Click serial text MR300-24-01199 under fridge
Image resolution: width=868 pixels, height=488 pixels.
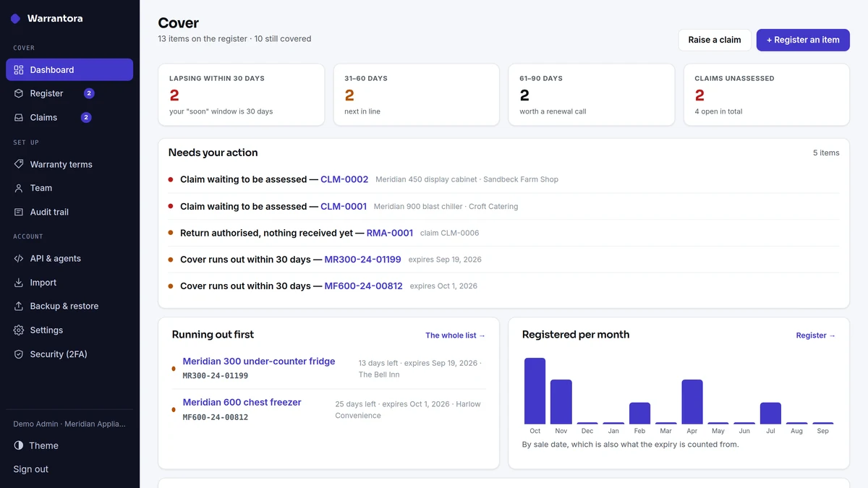click(x=216, y=376)
